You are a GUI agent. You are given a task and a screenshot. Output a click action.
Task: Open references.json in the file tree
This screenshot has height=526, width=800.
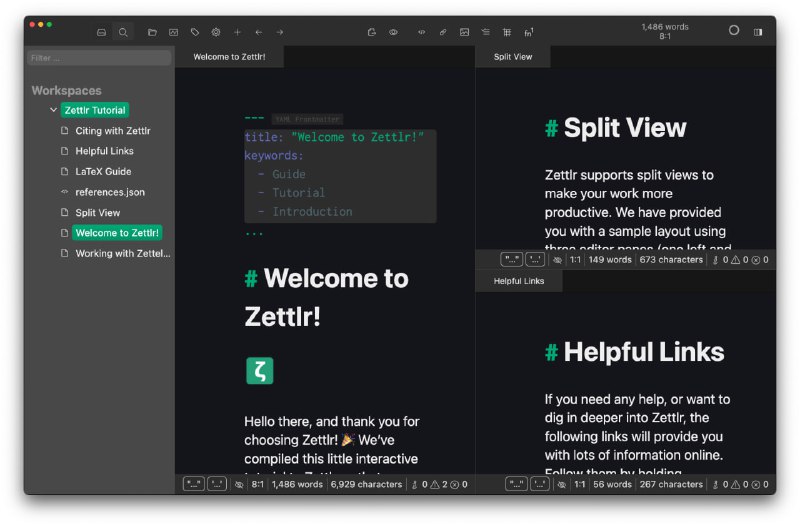coord(109,192)
